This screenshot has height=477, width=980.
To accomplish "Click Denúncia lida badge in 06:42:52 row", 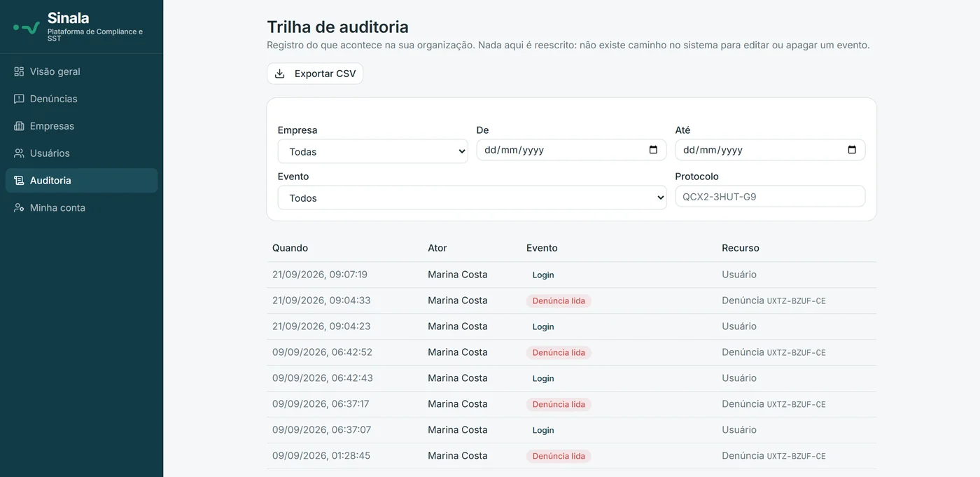I will pos(559,353).
